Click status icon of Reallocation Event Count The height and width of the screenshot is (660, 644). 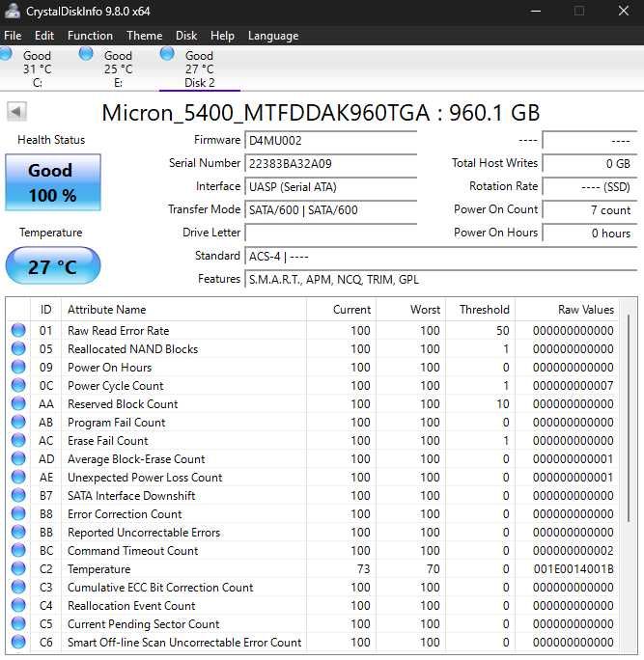coord(18,605)
